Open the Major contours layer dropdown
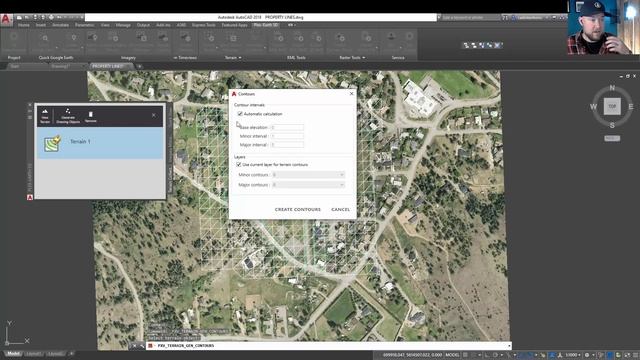Image resolution: width=640 pixels, height=360 pixels. pyautogui.click(x=308, y=185)
